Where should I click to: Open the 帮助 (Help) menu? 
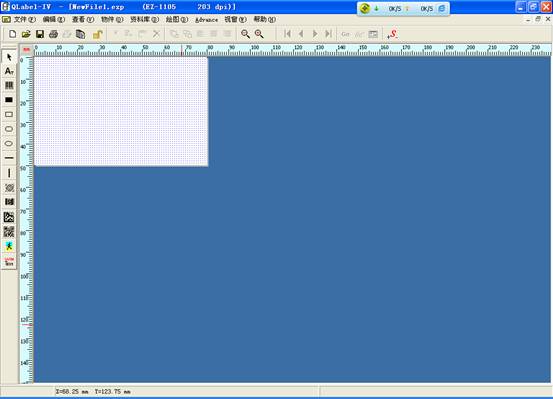click(265, 19)
